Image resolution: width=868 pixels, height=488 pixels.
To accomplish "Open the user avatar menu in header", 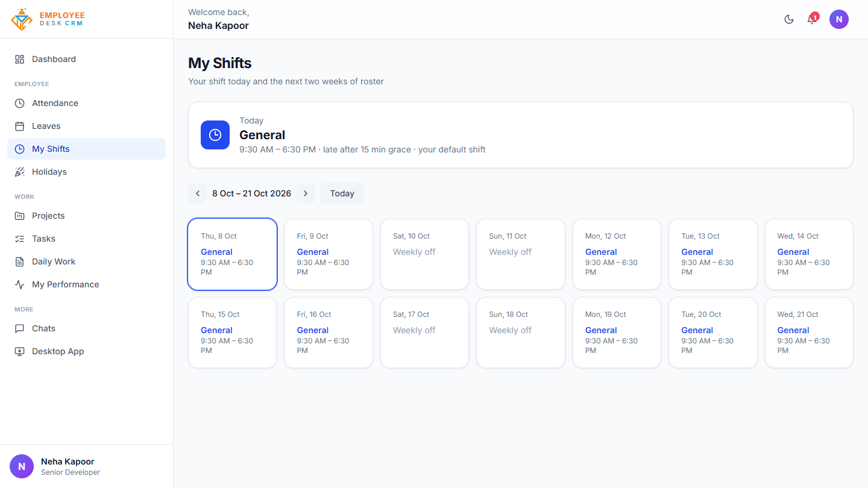I will coord(839,19).
